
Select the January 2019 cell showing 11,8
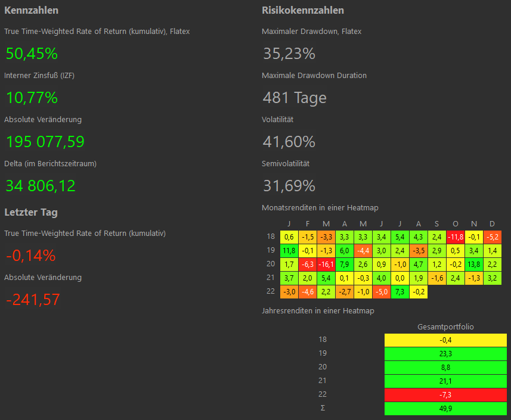click(x=289, y=251)
